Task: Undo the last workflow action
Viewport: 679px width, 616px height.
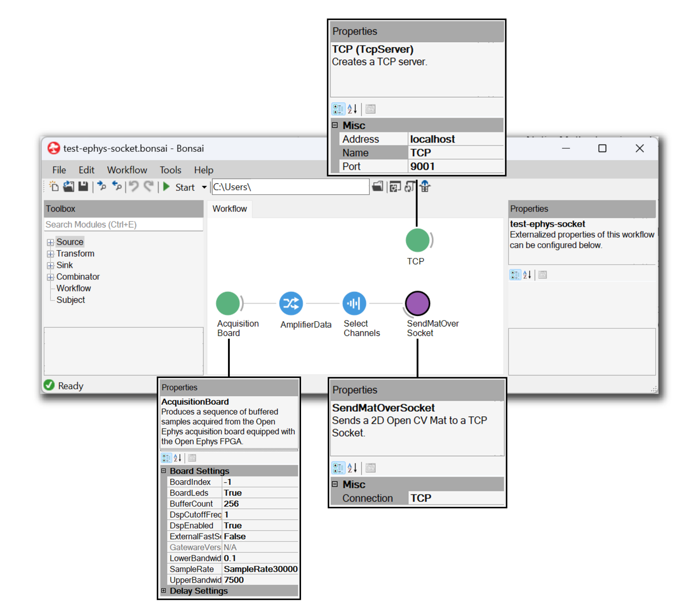Action: coord(134,186)
